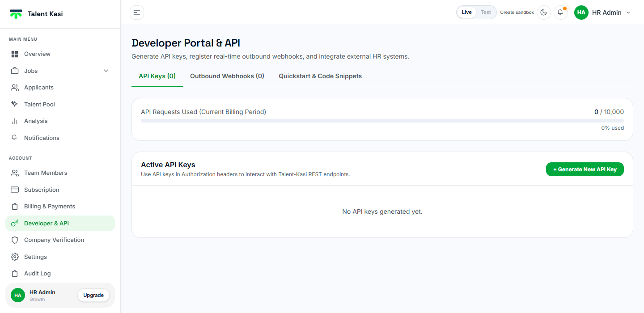Open Subscription page
This screenshot has width=644, height=313.
(60, 190)
